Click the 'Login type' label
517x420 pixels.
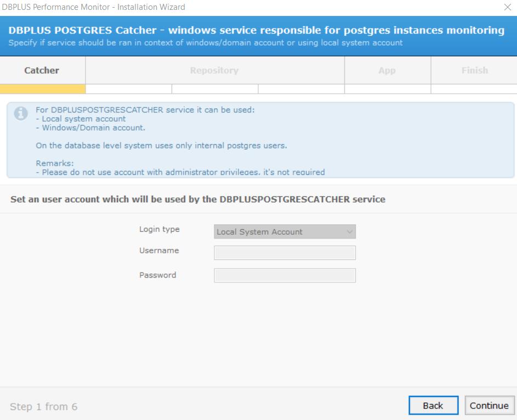tap(159, 229)
